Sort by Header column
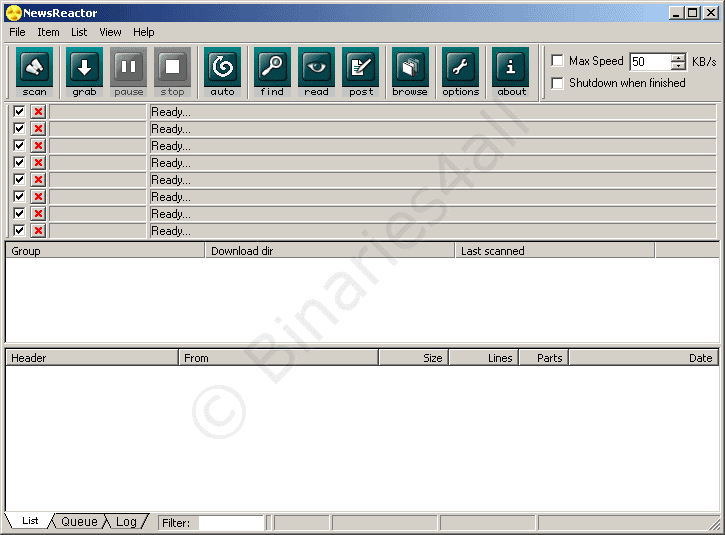Viewport: 725px width, 535px height. (92, 358)
